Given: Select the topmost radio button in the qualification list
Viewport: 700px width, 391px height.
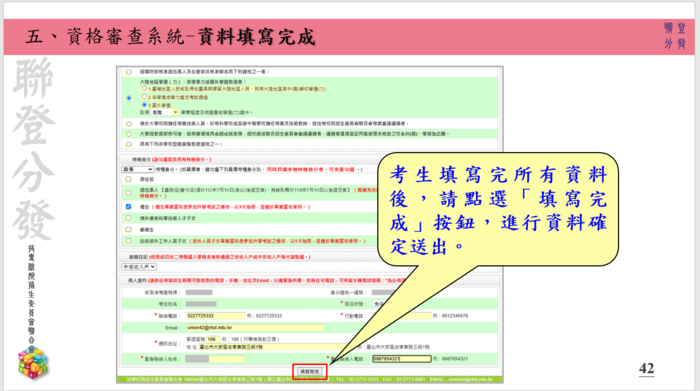Looking at the screenshot, I should 129,72.
